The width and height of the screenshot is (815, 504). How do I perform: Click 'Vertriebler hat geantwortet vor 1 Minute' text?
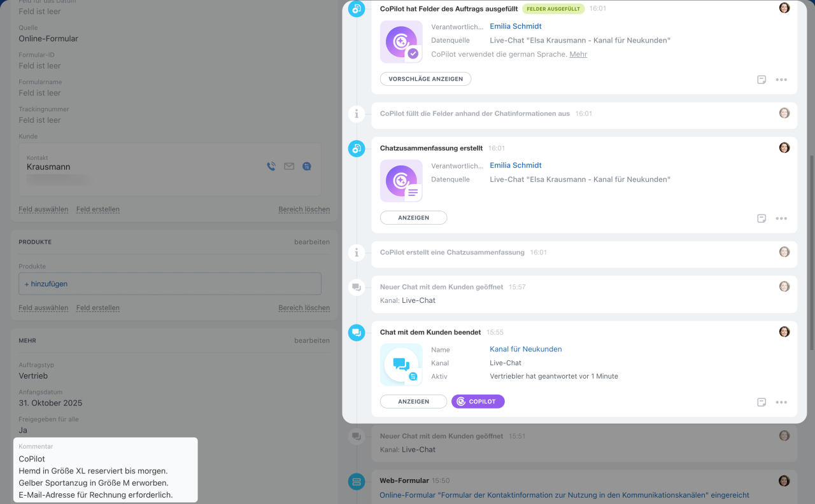[x=554, y=376]
